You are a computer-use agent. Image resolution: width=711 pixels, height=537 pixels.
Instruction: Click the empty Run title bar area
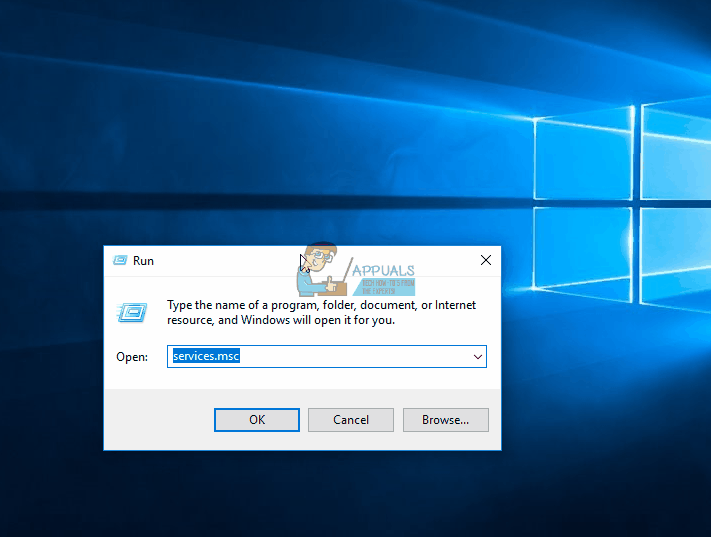[x=230, y=260]
